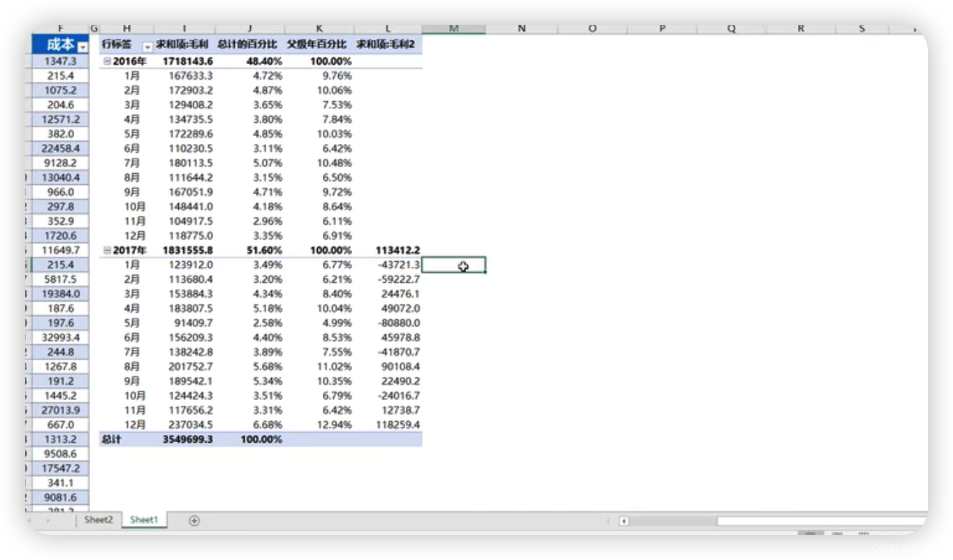Open the 成本 column filter dropdown
953x560 pixels.
point(83,46)
